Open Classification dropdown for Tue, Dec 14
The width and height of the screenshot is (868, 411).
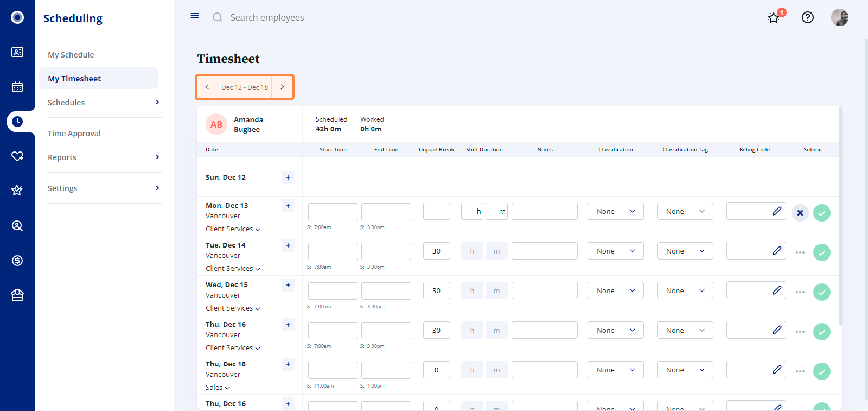click(615, 251)
